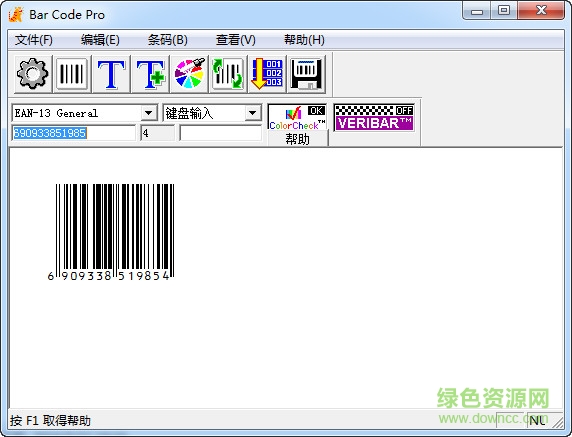Expand the EAN-13 General barcode type dropdown
Image resolution: width=572 pixels, height=437 pixels.
coord(149,113)
